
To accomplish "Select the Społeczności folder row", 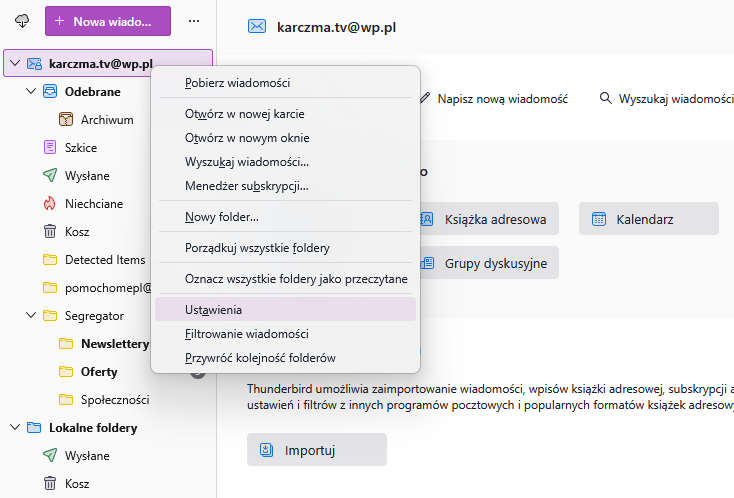I will (x=108, y=400).
